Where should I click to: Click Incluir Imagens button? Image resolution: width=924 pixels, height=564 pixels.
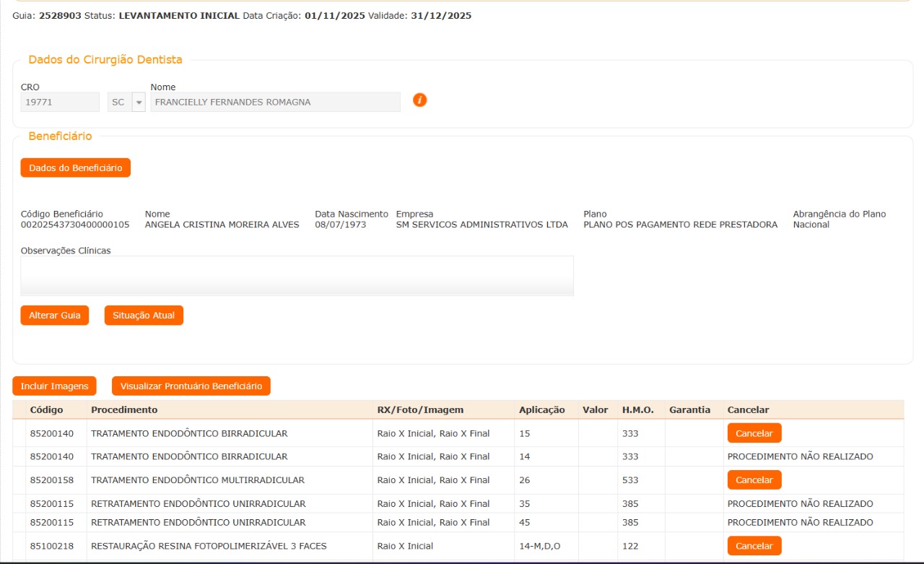(x=54, y=386)
